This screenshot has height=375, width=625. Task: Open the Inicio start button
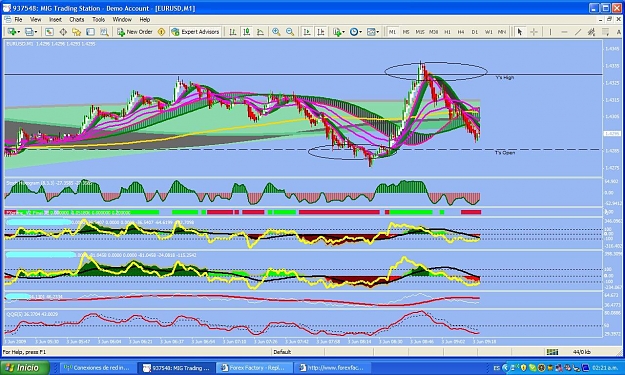click(x=25, y=367)
